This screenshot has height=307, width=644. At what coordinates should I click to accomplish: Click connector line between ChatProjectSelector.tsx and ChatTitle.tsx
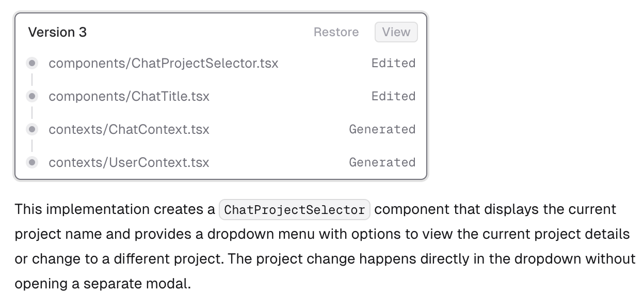coord(32,80)
